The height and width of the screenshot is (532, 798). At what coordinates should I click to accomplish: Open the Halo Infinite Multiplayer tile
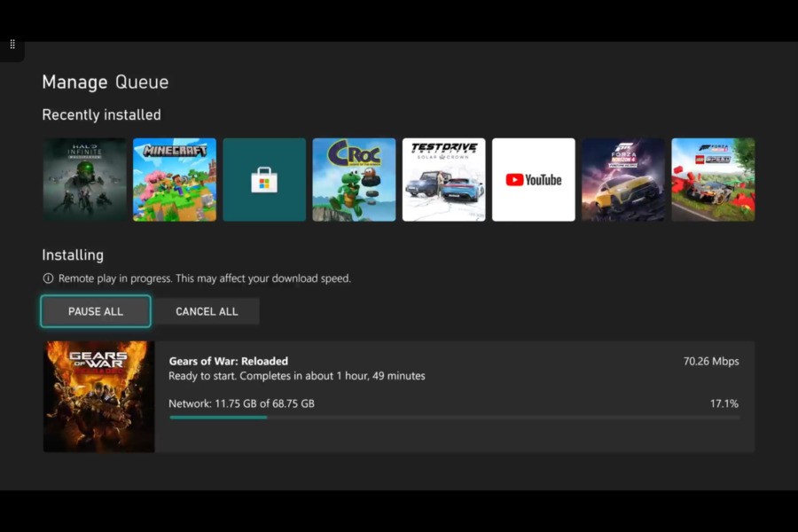click(84, 178)
